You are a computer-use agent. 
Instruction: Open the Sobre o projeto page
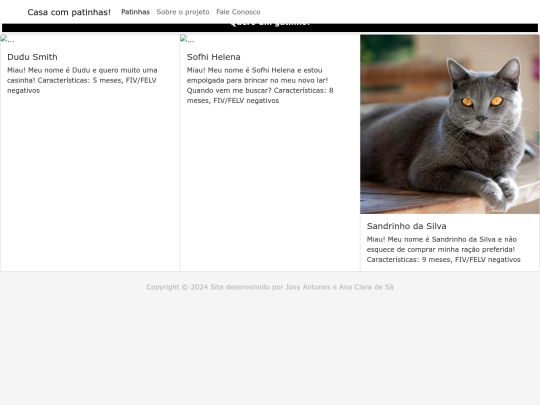coord(183,12)
